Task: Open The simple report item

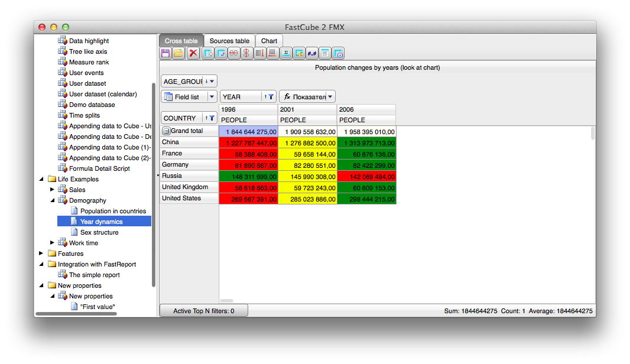Action: [x=95, y=275]
